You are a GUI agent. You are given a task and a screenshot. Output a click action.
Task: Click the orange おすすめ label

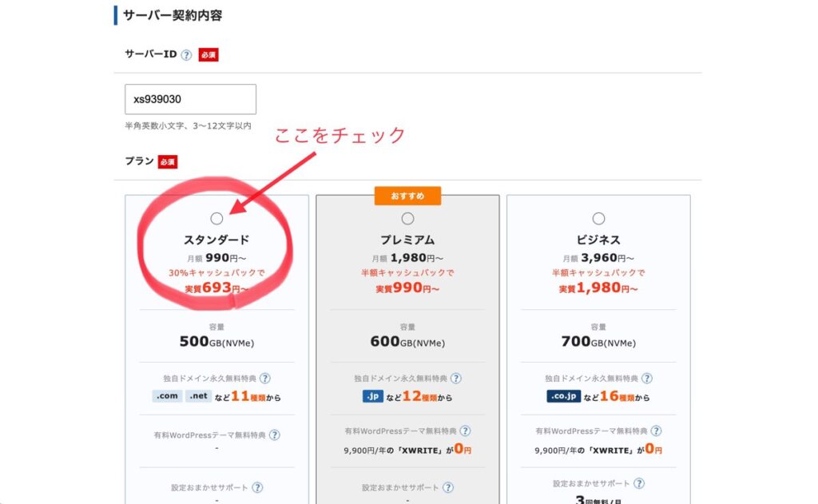(x=407, y=196)
